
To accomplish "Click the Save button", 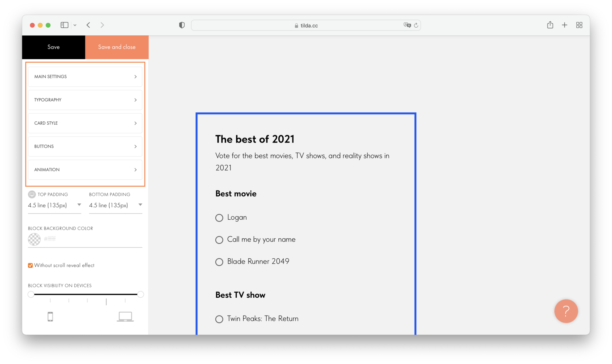I will point(54,47).
